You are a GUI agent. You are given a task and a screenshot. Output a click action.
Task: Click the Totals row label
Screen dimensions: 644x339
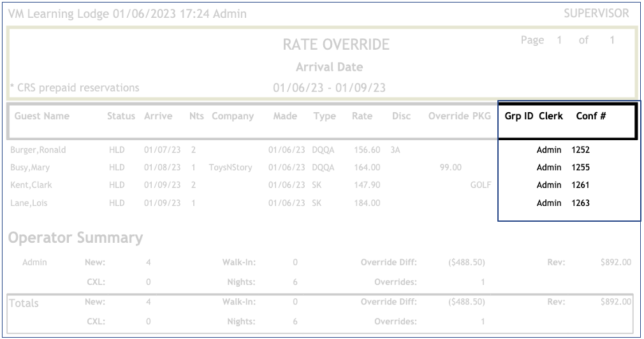[x=24, y=303]
